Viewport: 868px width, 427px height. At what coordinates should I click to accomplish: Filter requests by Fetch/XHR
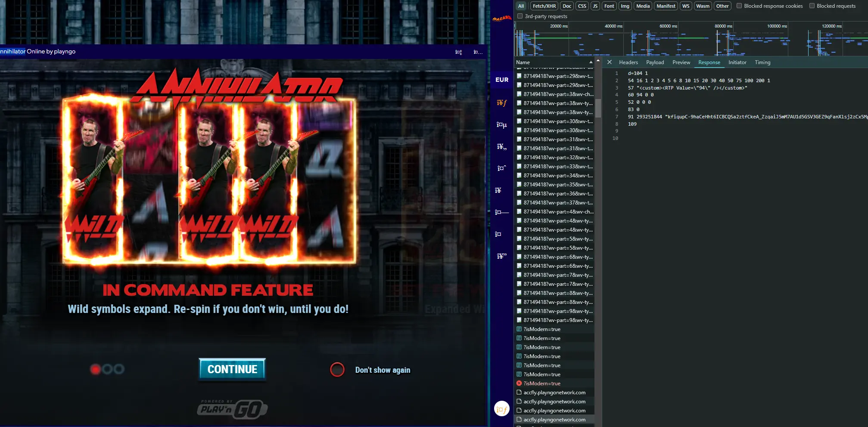click(x=544, y=6)
